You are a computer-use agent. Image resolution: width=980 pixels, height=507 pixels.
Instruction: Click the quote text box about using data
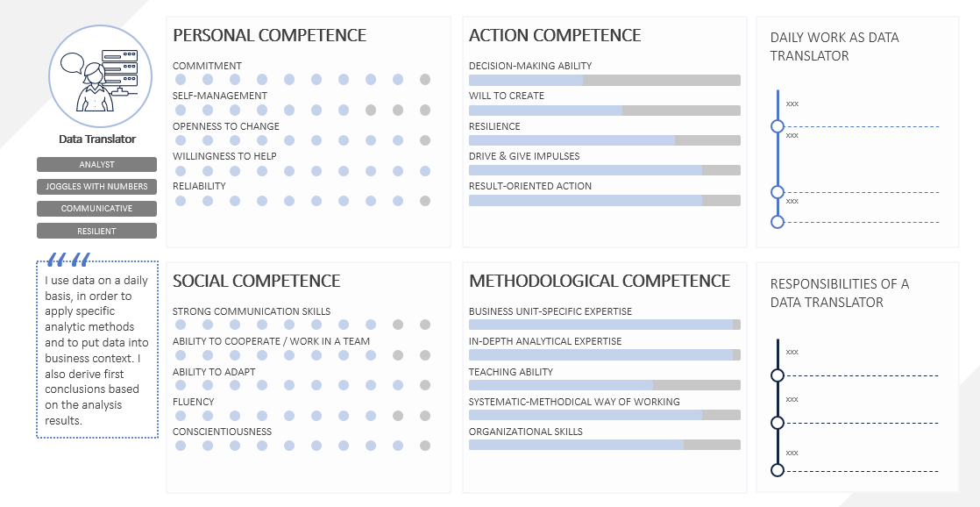pyautogui.click(x=97, y=349)
